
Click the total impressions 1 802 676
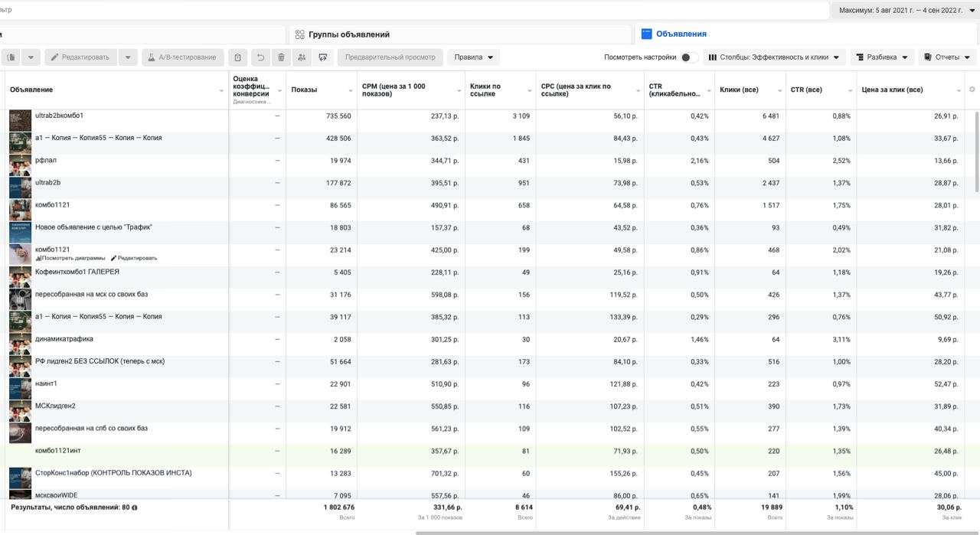338,507
